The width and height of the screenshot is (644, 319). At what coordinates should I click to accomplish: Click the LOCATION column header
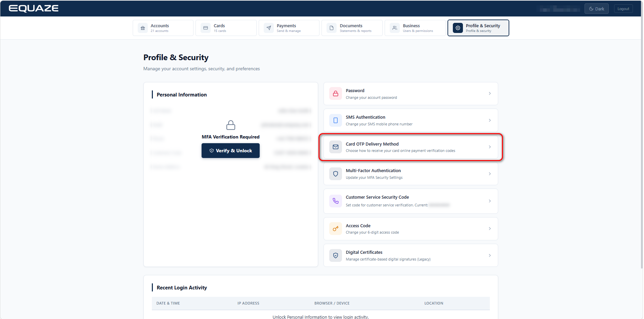pyautogui.click(x=434, y=303)
